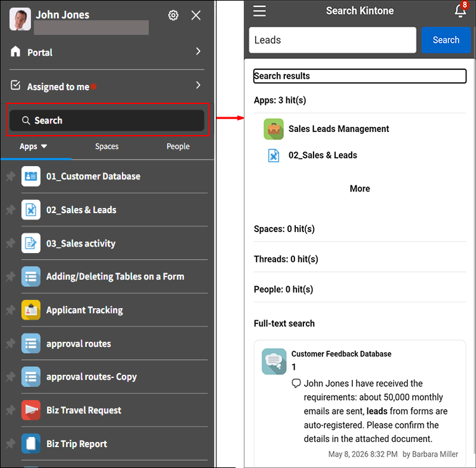The image size is (476, 468).
Task: Open the Sales Leads Management briefcase icon
Action: [x=274, y=129]
